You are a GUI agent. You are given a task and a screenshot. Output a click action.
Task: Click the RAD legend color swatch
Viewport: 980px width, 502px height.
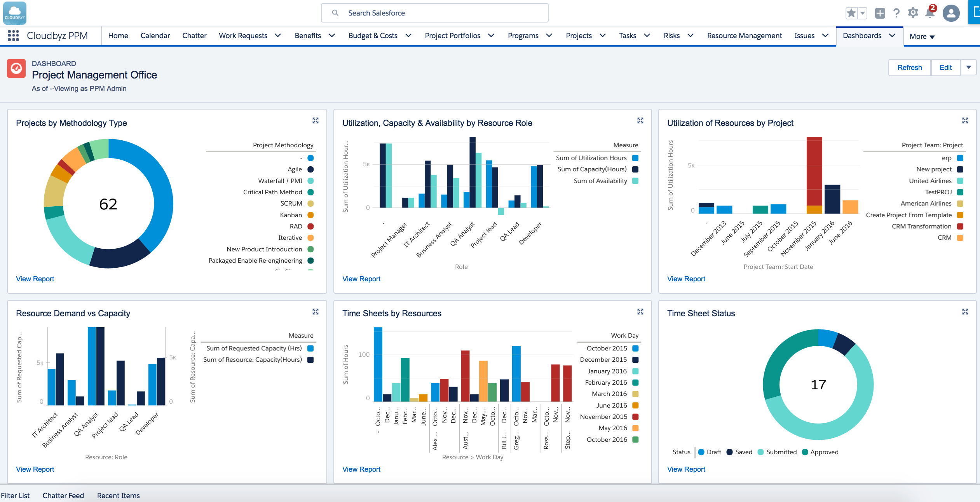(310, 226)
